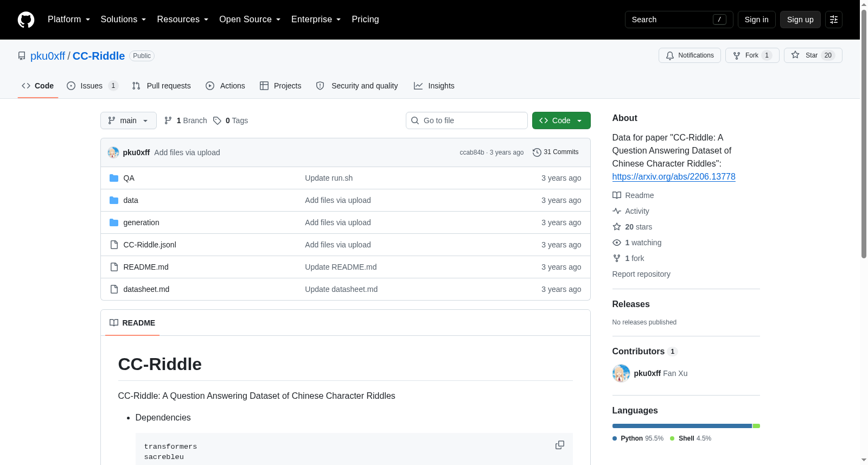Click the fork icon beside 1 fork
The image size is (868, 465).
click(617, 258)
